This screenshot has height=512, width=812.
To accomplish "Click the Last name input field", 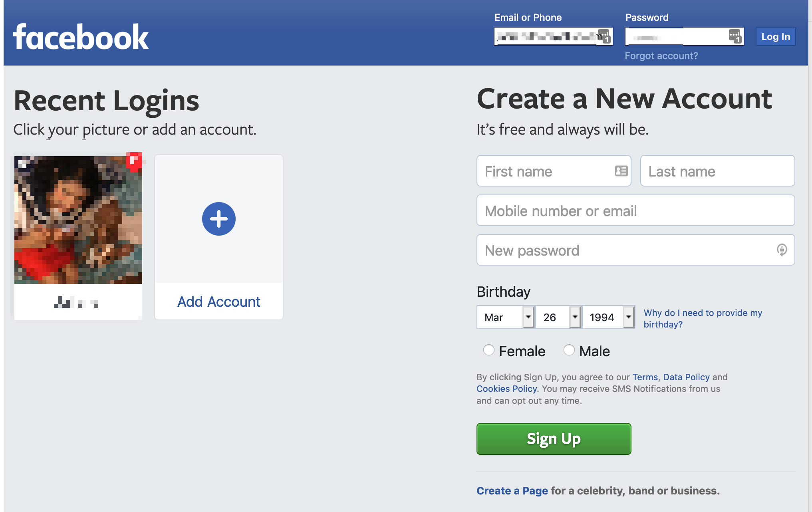I will pyautogui.click(x=717, y=171).
